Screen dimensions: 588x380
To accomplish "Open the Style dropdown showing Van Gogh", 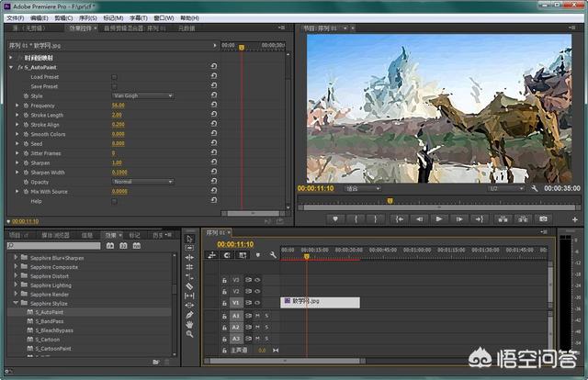I will (143, 96).
